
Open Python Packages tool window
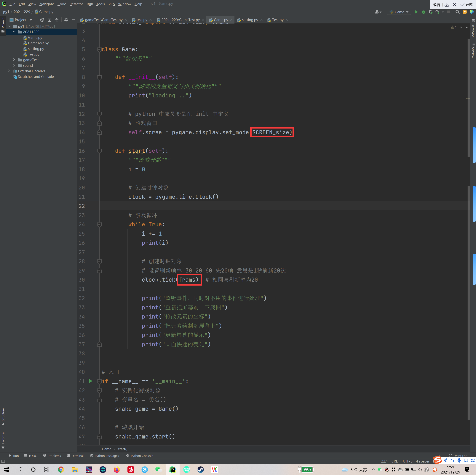coord(104,455)
